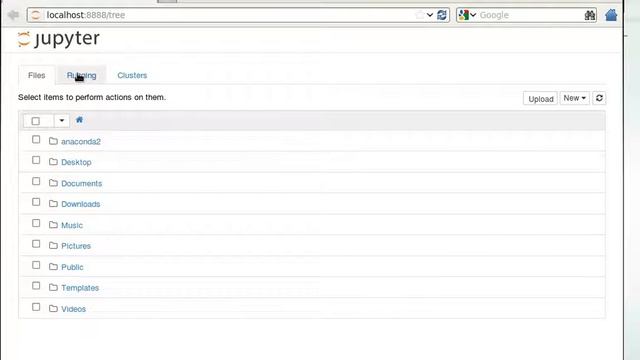The image size is (640, 360).
Task: Check the Pictures checkbox
Action: coord(36,244)
